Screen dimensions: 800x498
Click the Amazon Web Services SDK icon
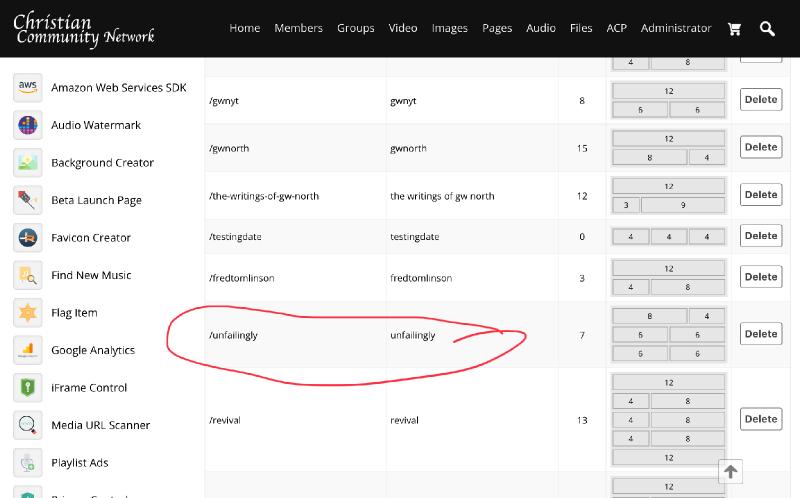28,88
